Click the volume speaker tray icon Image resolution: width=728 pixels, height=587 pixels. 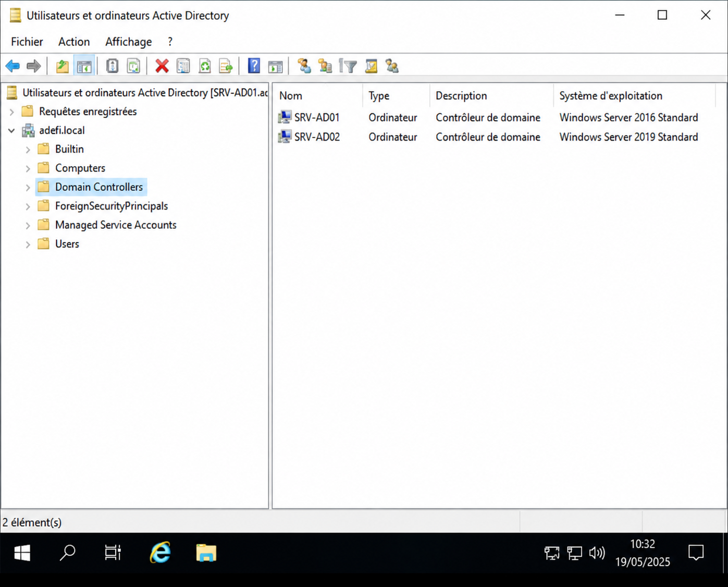[x=597, y=553]
